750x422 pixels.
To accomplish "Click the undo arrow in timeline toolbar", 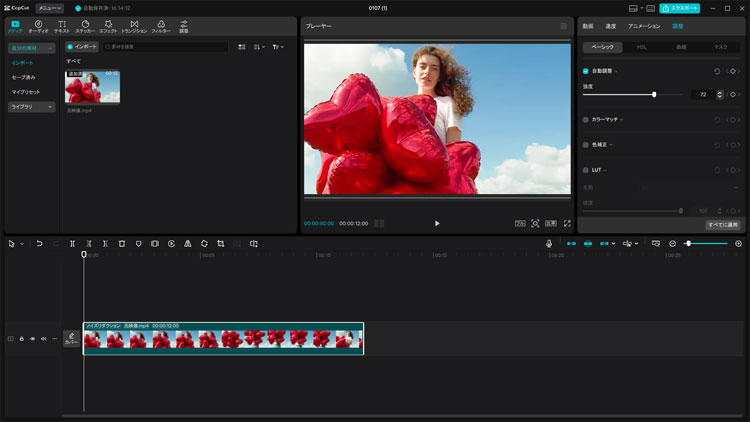I will pyautogui.click(x=39, y=243).
